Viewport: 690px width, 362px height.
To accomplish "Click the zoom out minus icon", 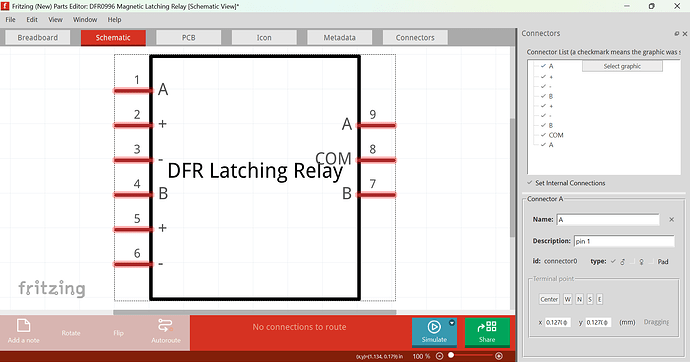I will (x=439, y=356).
